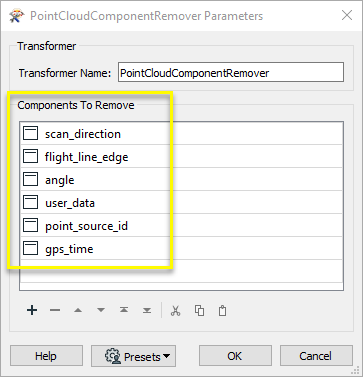Add a new component with plus icon
This screenshot has width=363, height=377.
pyautogui.click(x=32, y=310)
